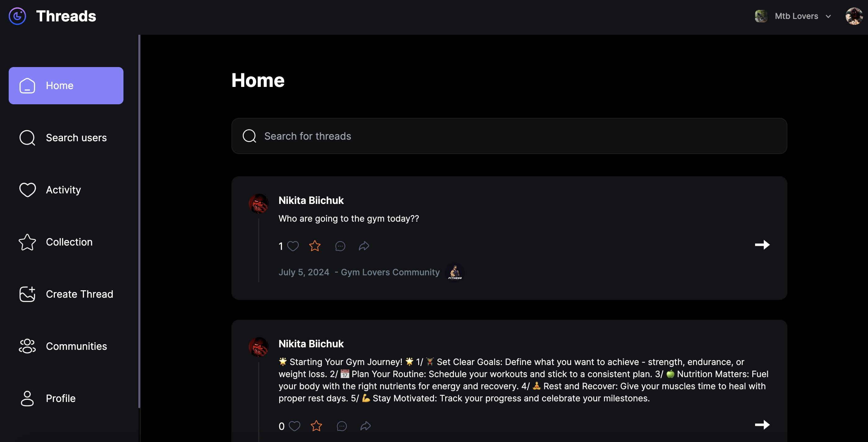The width and height of the screenshot is (868, 442).
Task: Like Nikita's gym question post
Action: tap(293, 245)
